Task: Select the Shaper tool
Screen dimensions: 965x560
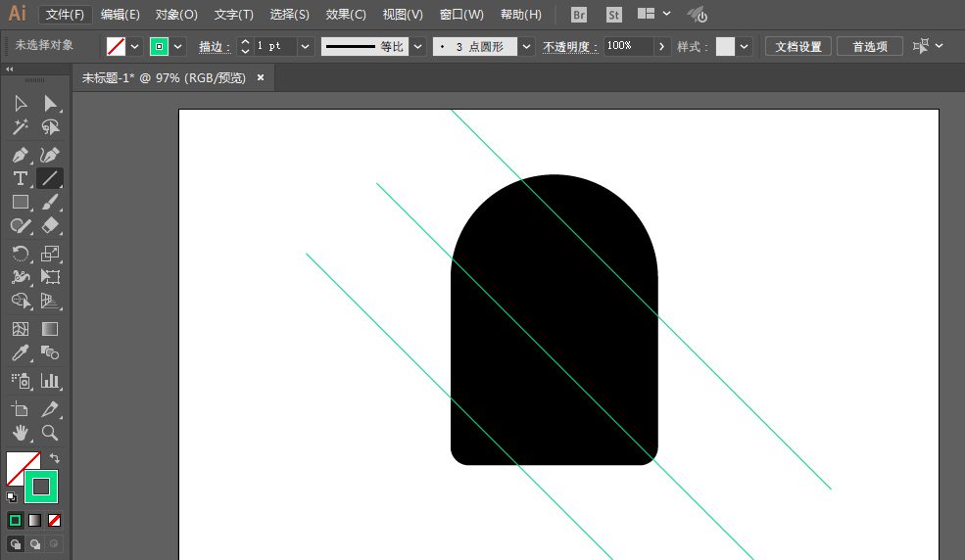Action: point(21,225)
